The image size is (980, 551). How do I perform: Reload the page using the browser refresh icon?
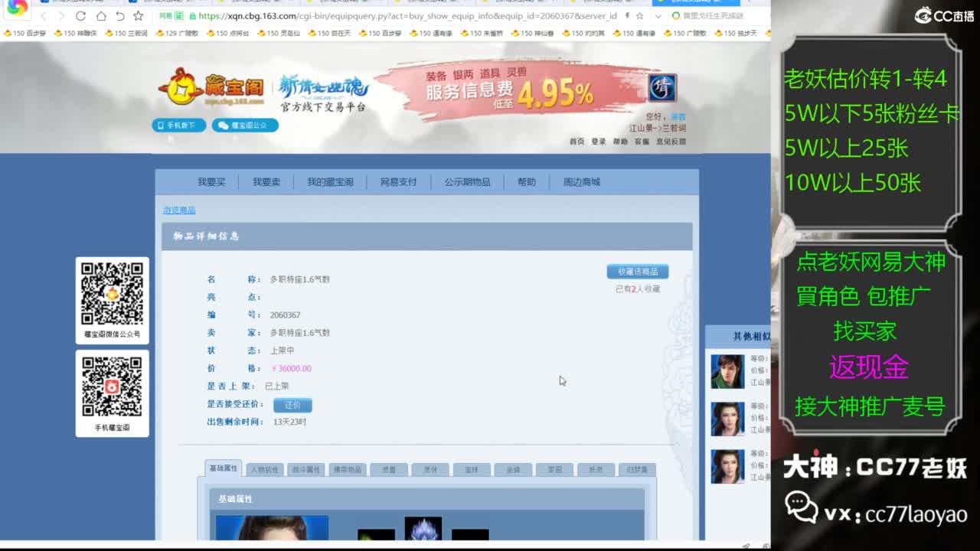pyautogui.click(x=80, y=15)
